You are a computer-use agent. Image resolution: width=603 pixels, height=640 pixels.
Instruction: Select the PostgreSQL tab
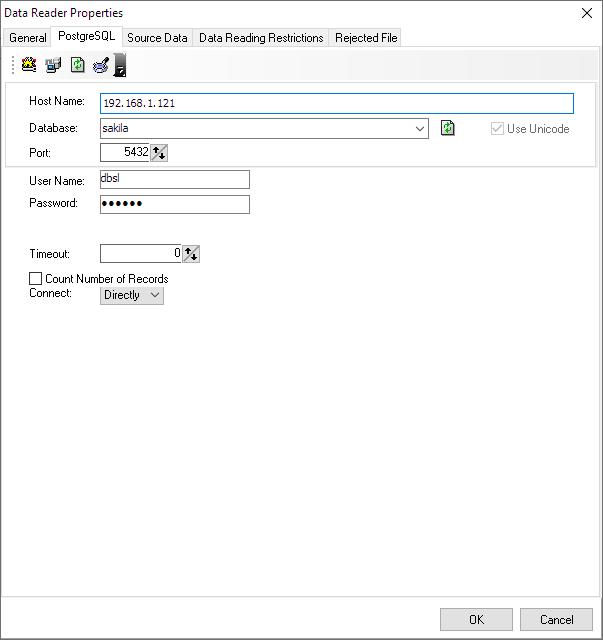point(87,36)
